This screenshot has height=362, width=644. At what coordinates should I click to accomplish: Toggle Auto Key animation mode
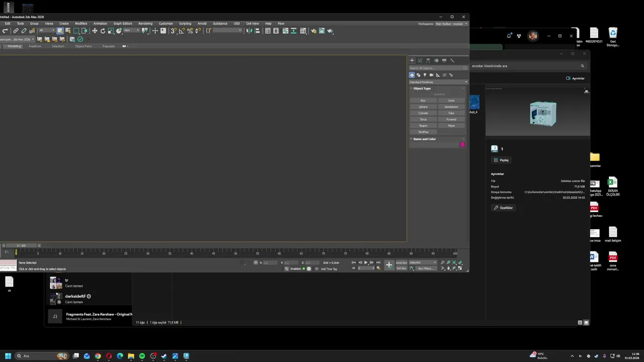[401, 262]
